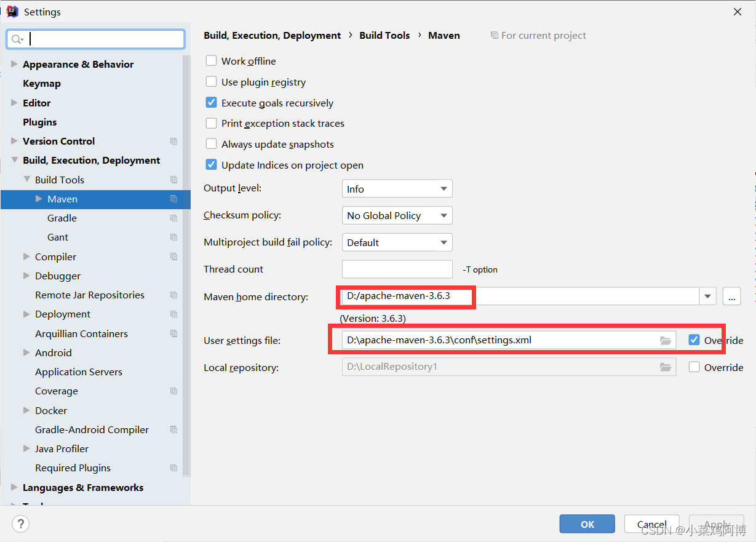Enable Print exception stack traces
Image resolution: width=756 pixels, height=542 pixels.
(x=211, y=123)
